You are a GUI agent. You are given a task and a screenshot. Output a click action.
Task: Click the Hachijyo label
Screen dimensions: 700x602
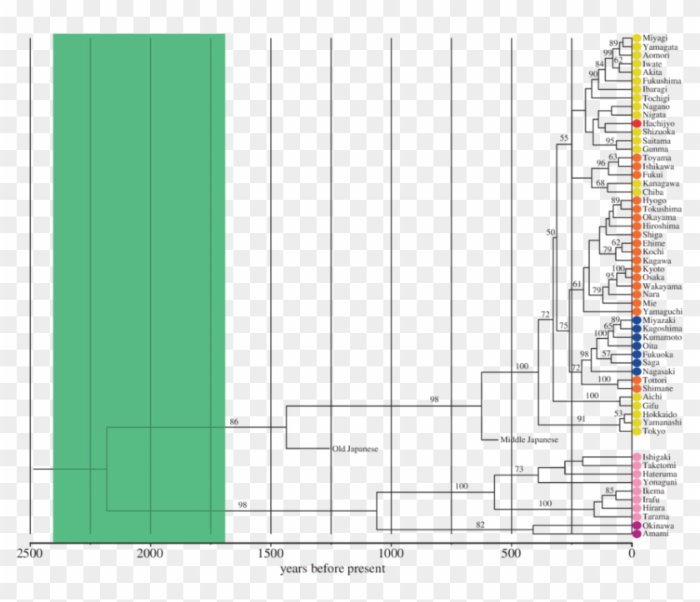click(658, 123)
